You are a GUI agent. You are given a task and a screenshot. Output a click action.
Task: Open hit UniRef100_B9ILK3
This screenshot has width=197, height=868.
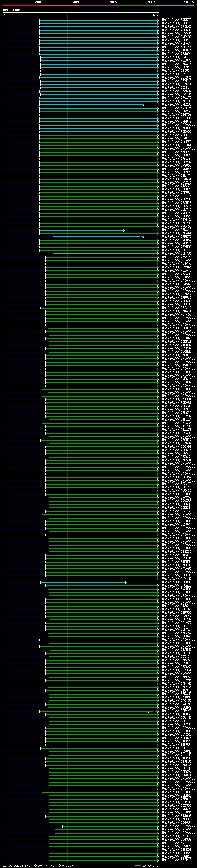tap(177, 26)
